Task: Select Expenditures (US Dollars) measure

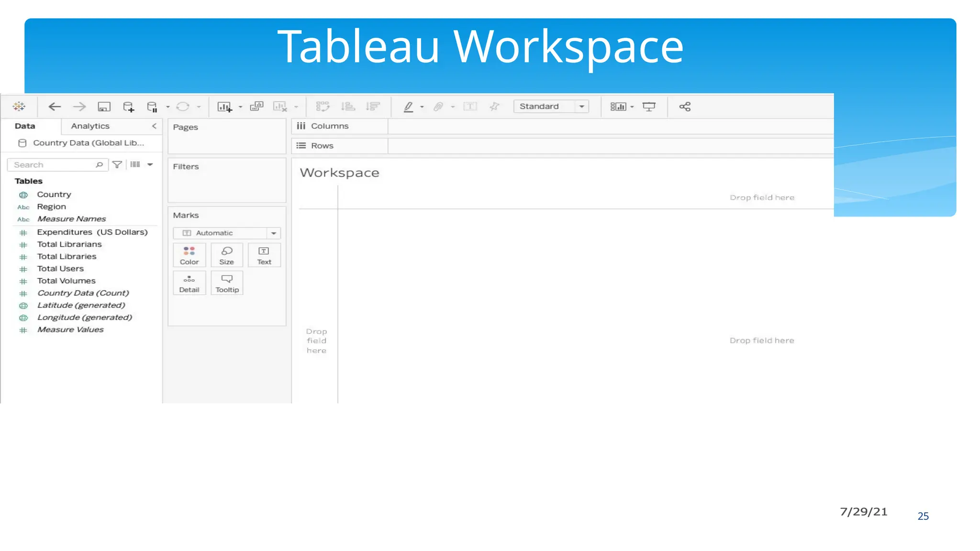Action: coord(92,232)
